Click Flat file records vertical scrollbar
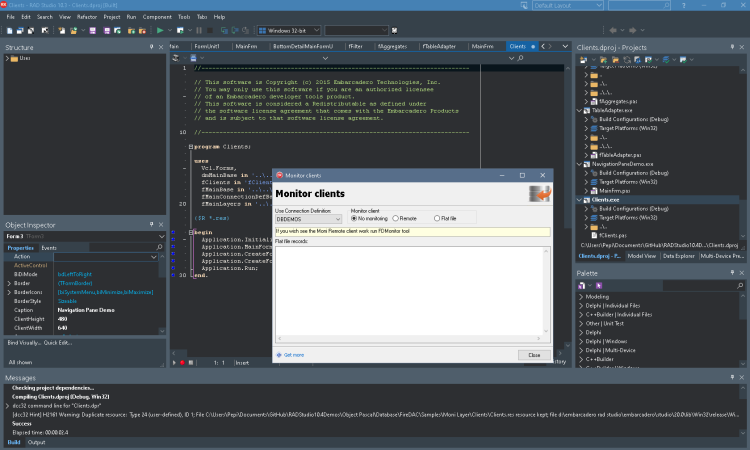750x450 pixels. tap(546, 291)
